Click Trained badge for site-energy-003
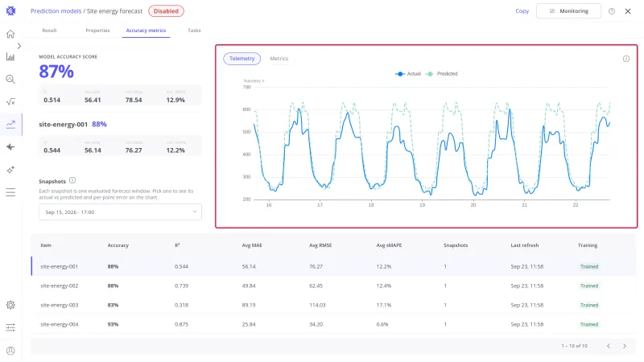Image resolution: width=644 pixels, height=362 pixels. pos(589,305)
